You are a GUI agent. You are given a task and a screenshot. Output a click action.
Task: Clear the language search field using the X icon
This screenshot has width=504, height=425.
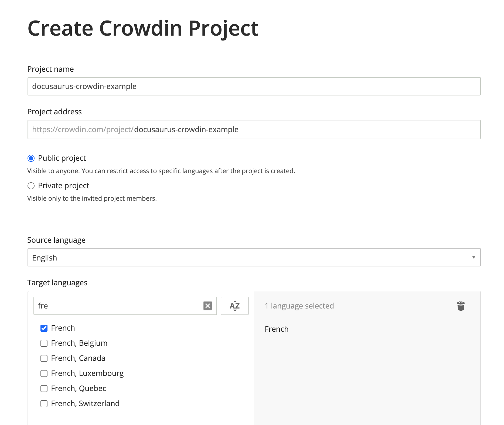[x=208, y=306]
